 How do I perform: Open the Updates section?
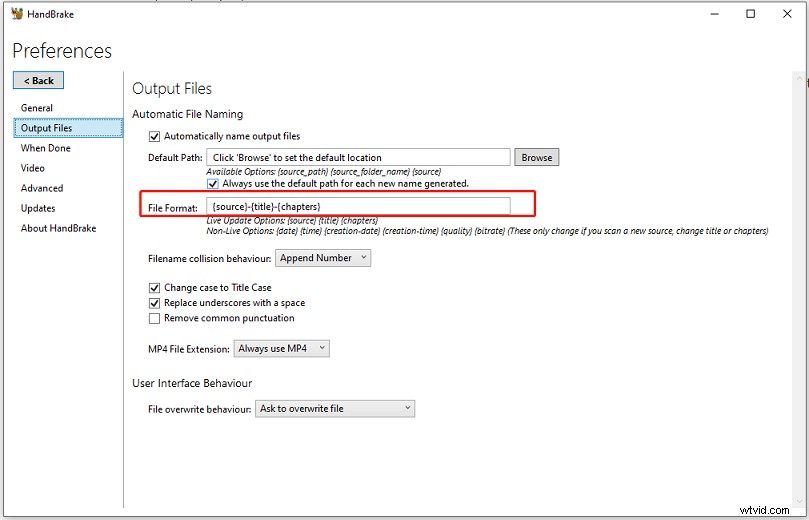click(38, 208)
